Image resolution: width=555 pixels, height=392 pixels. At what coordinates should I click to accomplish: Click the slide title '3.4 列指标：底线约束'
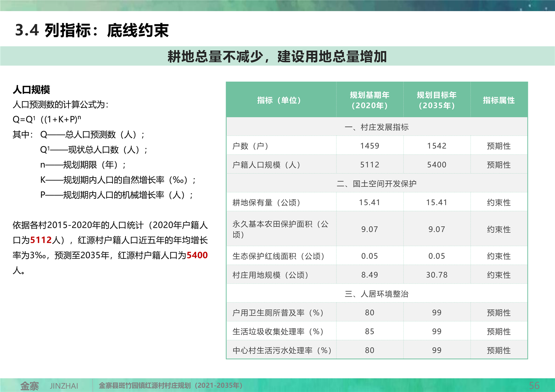click(92, 30)
